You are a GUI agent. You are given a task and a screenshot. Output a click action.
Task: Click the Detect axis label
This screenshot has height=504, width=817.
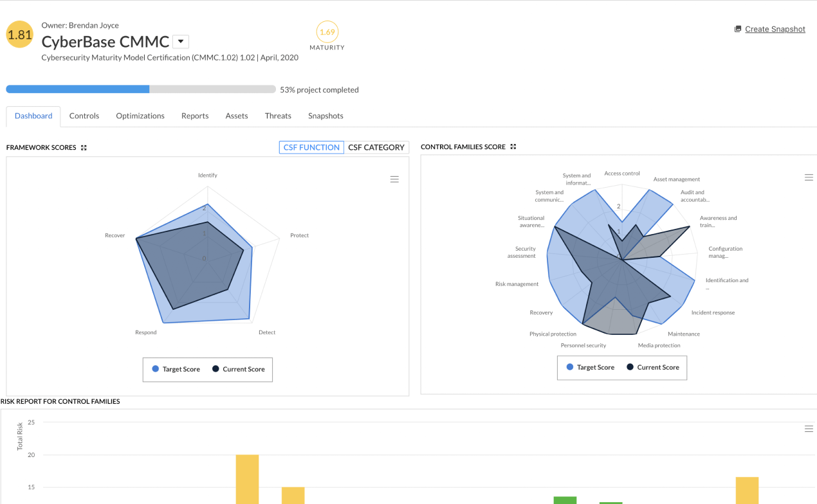tap(267, 332)
